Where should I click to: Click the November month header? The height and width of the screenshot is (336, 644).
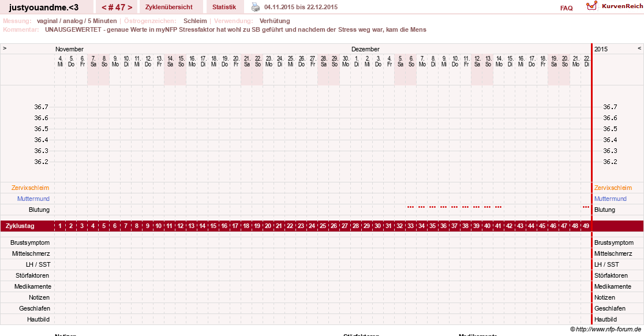coord(69,49)
